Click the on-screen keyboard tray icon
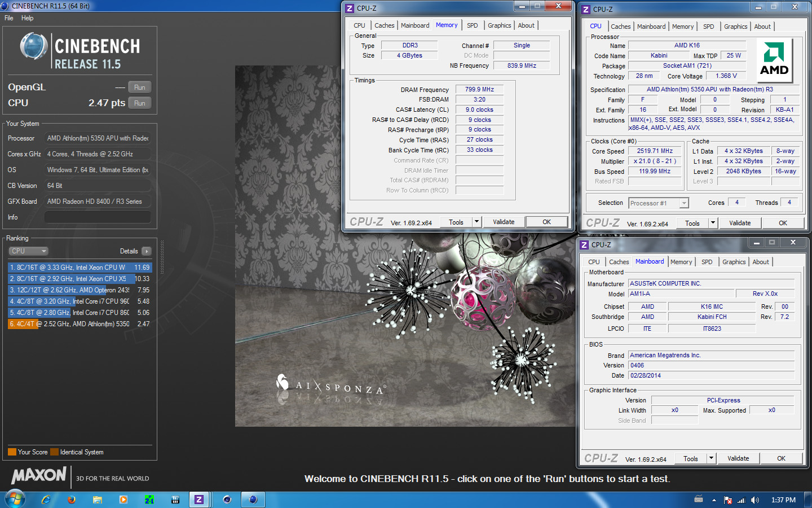812x508 pixels. pos(699,500)
